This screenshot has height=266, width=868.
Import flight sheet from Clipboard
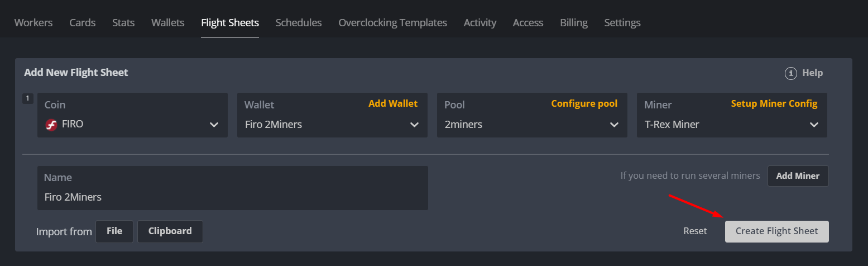(170, 231)
